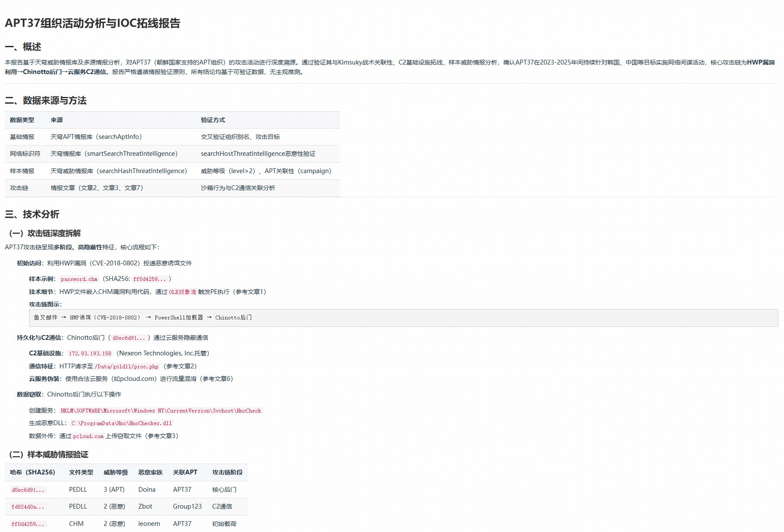Click the 鱼叉邮件 node in attack chain diagram

(x=46, y=317)
